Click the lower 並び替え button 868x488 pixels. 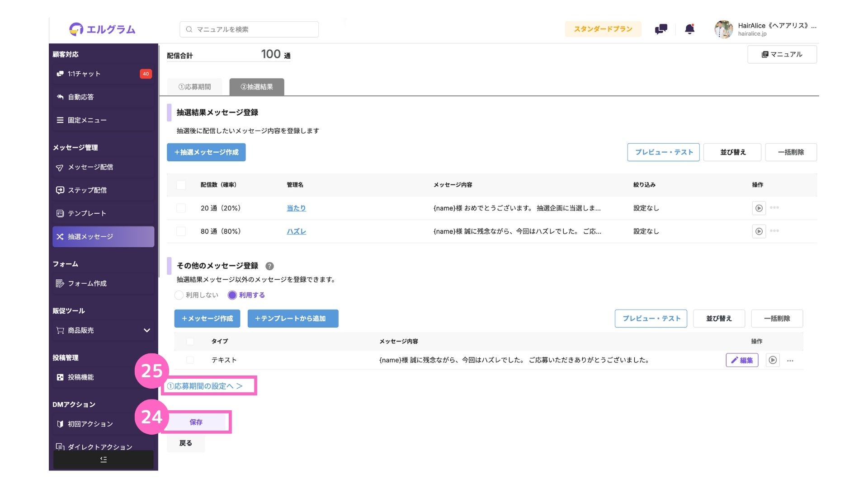719,319
